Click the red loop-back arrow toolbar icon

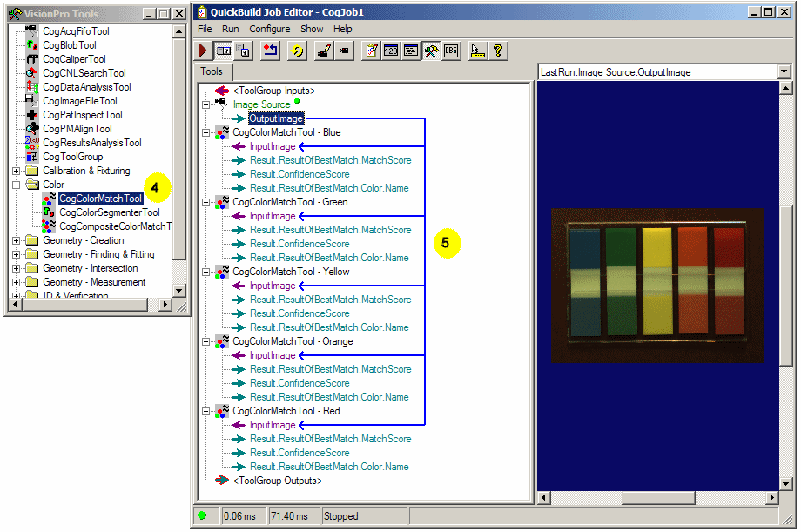pyautogui.click(x=272, y=51)
